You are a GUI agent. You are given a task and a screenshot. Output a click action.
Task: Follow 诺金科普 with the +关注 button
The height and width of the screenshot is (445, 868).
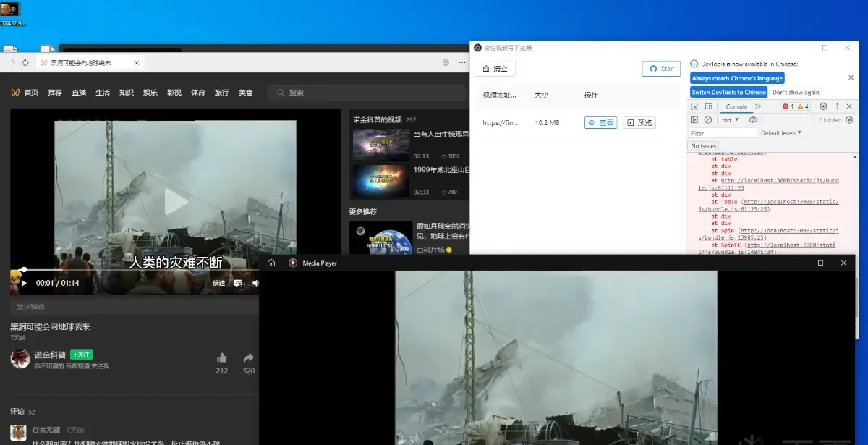[82, 355]
